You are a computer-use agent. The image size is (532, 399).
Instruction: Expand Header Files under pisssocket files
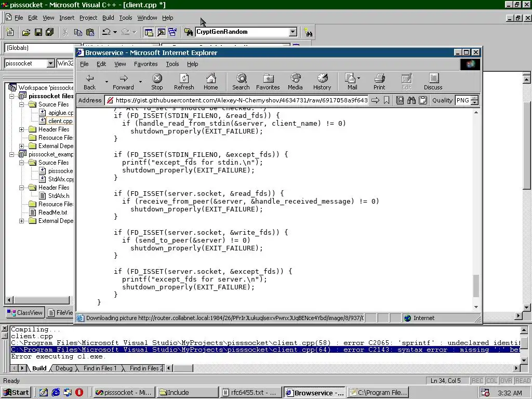click(22, 129)
